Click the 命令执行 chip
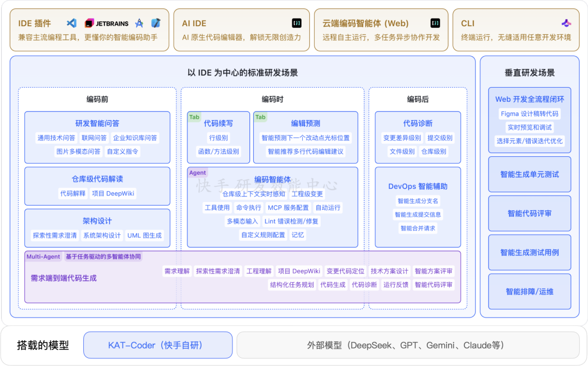 [x=249, y=208]
